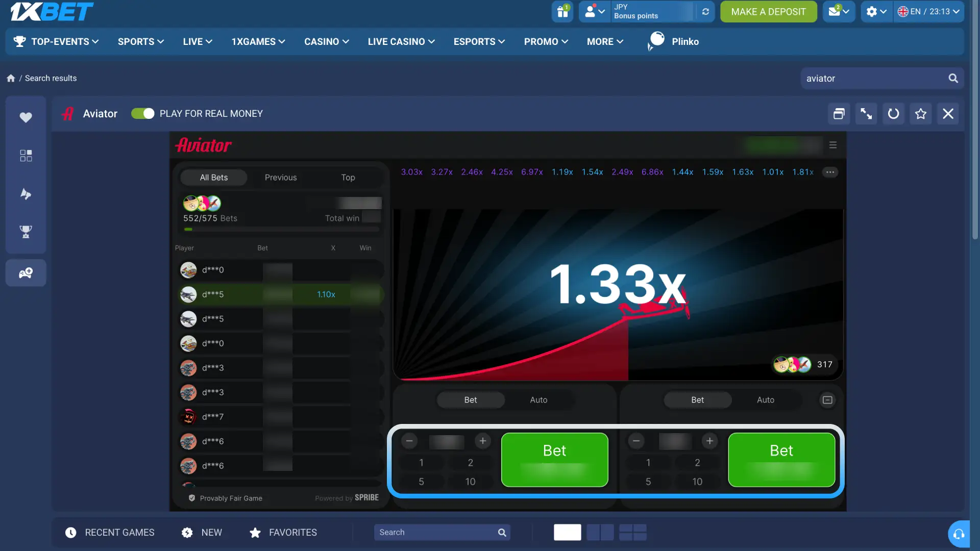Select Bet mode in second bet panel

(x=697, y=400)
